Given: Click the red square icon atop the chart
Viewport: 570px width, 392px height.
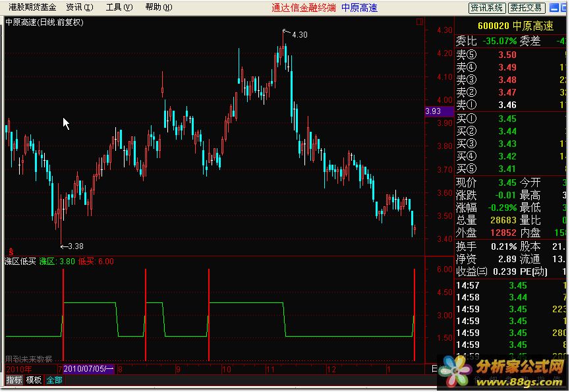Looking at the screenshot, I should tap(419, 22).
